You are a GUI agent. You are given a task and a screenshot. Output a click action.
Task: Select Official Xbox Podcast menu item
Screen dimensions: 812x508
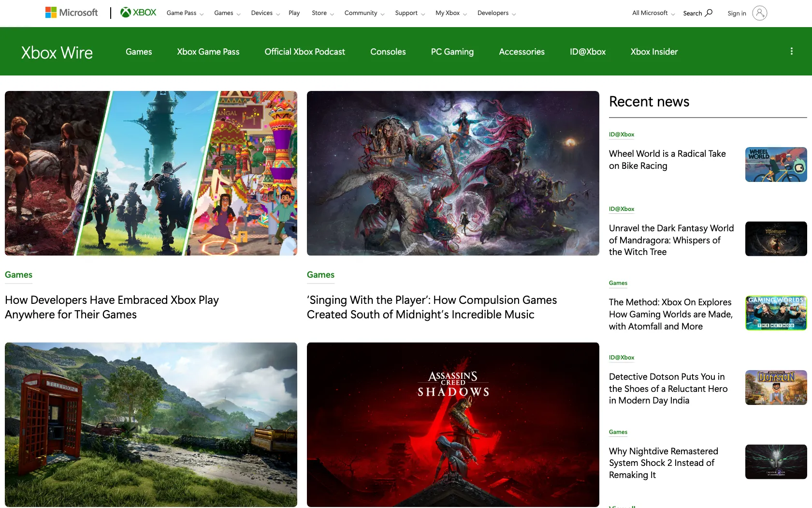305,52
